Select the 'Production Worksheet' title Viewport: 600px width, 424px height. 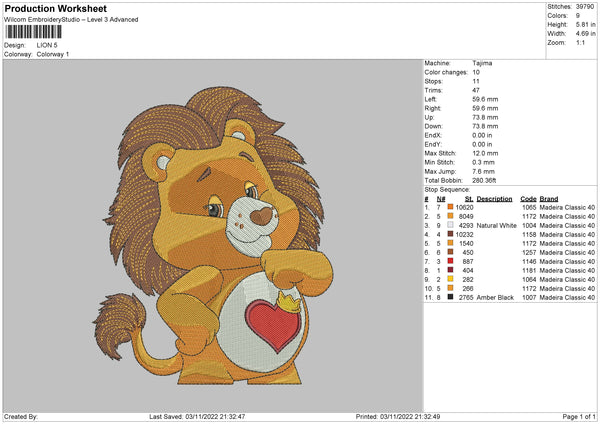(x=56, y=8)
